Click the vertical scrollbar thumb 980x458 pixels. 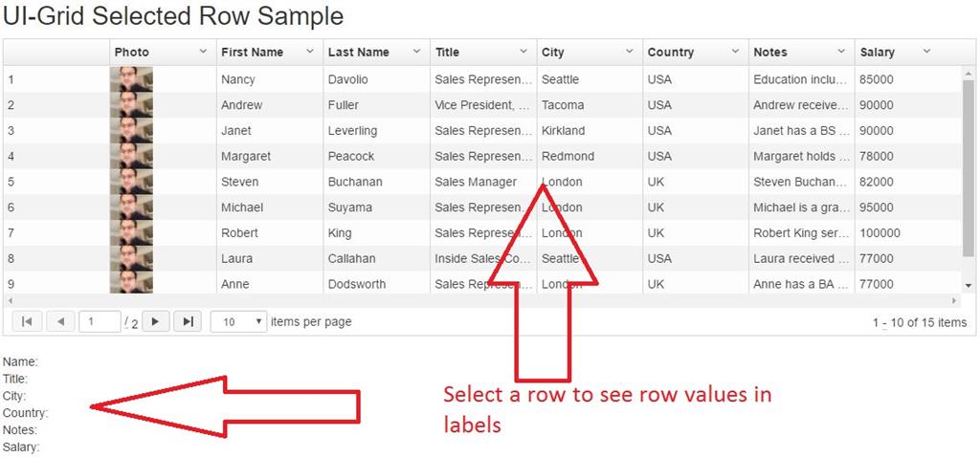point(968,163)
